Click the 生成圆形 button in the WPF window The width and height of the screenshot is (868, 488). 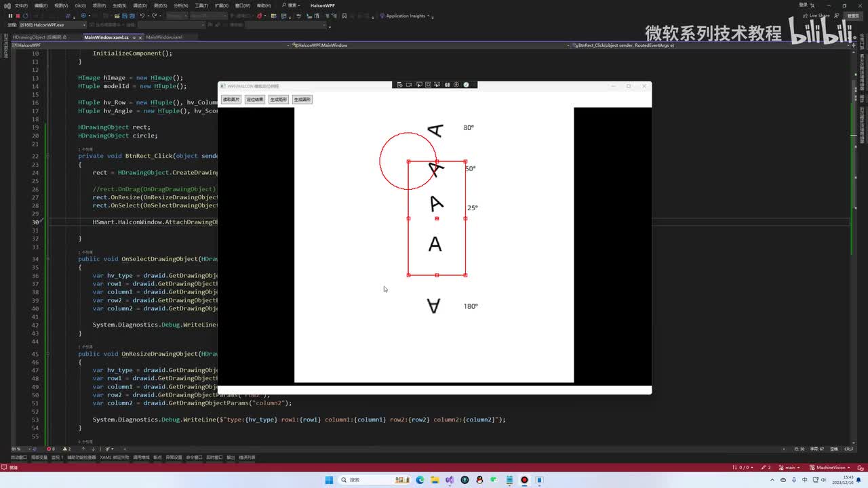coord(302,100)
